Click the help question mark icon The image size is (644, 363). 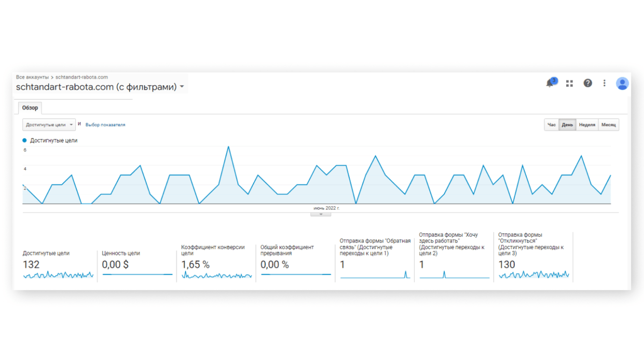click(587, 84)
